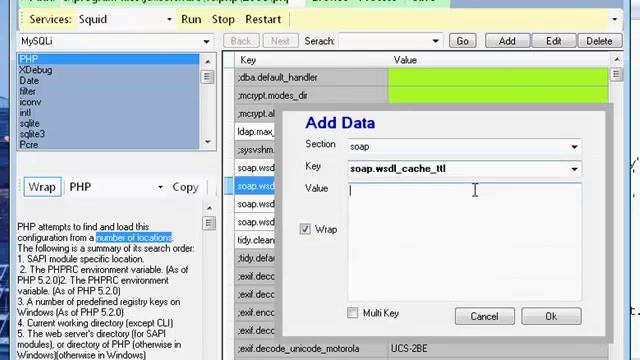Screen dimensions: 640x360
Task: Run the selected Squid service
Action: click(x=191, y=19)
